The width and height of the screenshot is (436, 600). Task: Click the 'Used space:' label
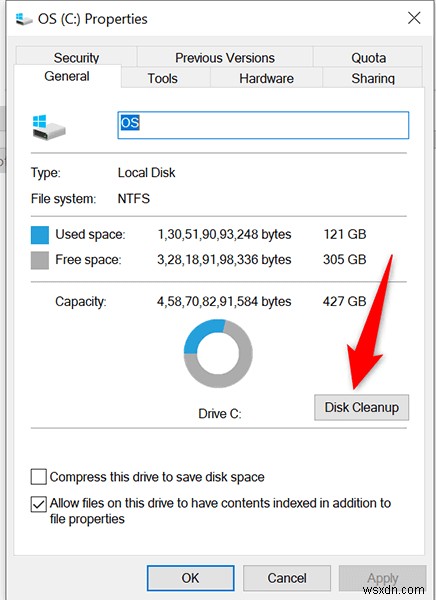click(90, 234)
